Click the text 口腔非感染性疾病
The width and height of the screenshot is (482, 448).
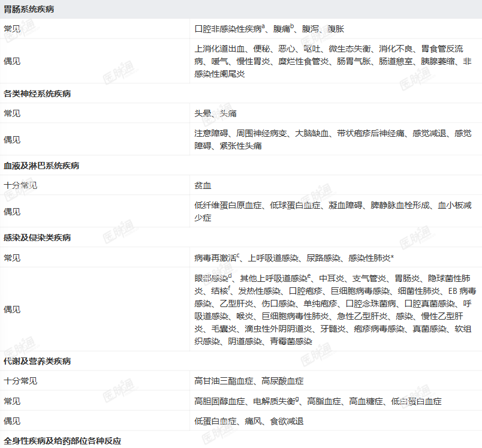[228, 29]
